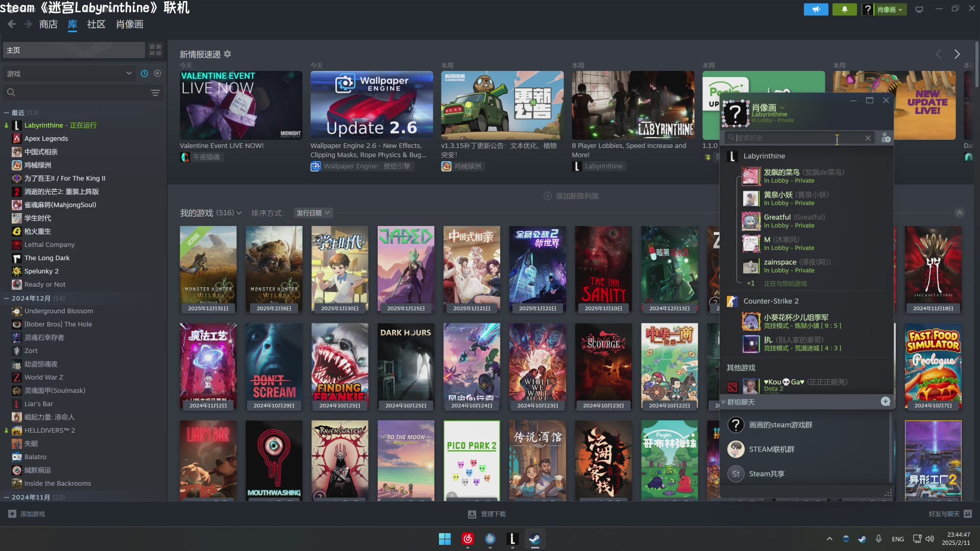Click the friends search input field
This screenshot has height=551, width=980.
point(799,138)
